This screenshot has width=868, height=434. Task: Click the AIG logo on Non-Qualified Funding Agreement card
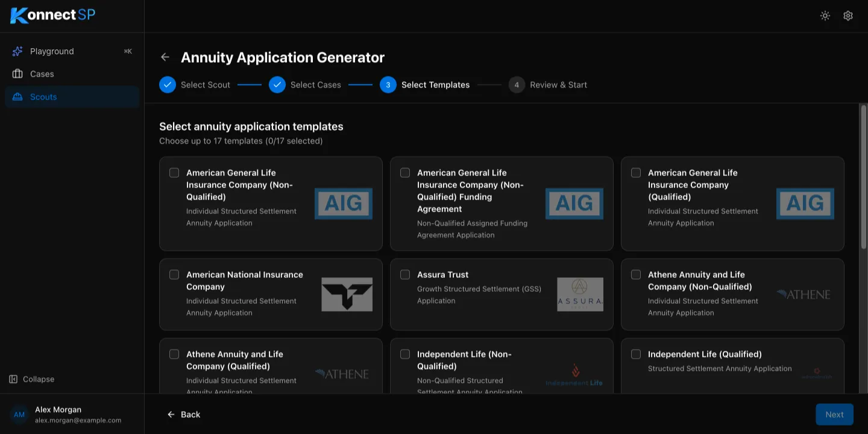click(574, 203)
